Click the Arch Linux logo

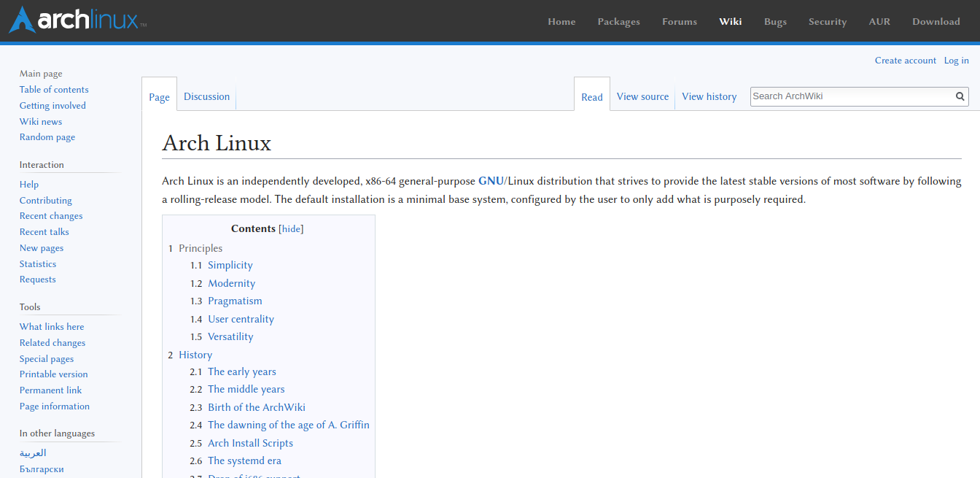click(77, 20)
